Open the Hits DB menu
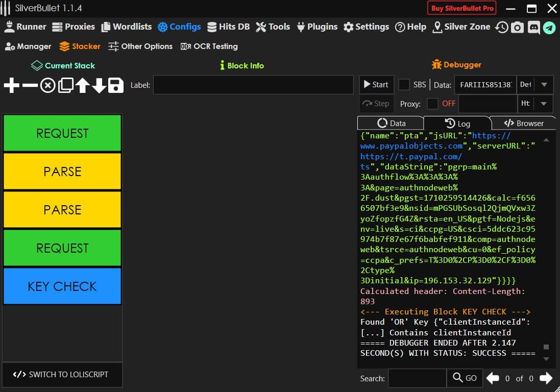The image size is (560, 392). click(228, 27)
